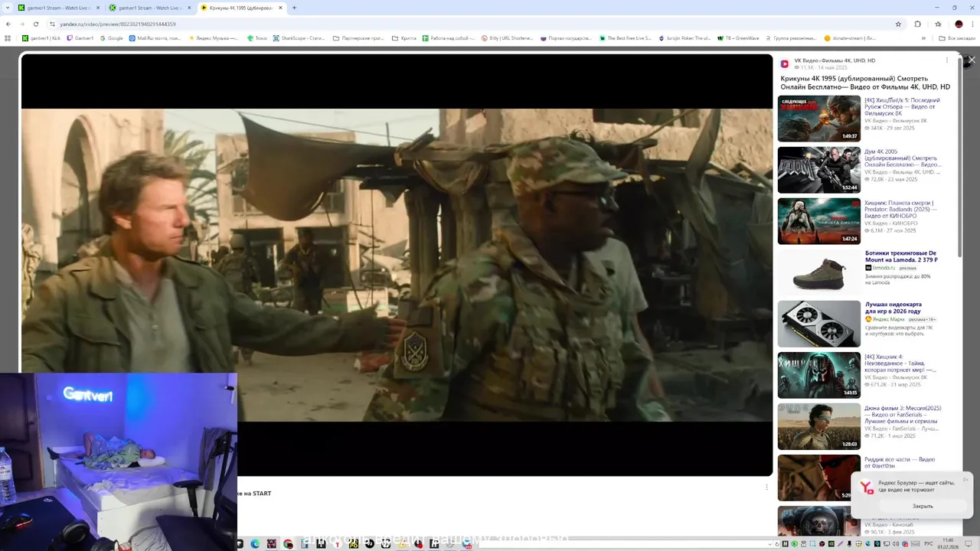Open the Lamoda trekking boots ad image
The image size is (980, 551).
819,272
